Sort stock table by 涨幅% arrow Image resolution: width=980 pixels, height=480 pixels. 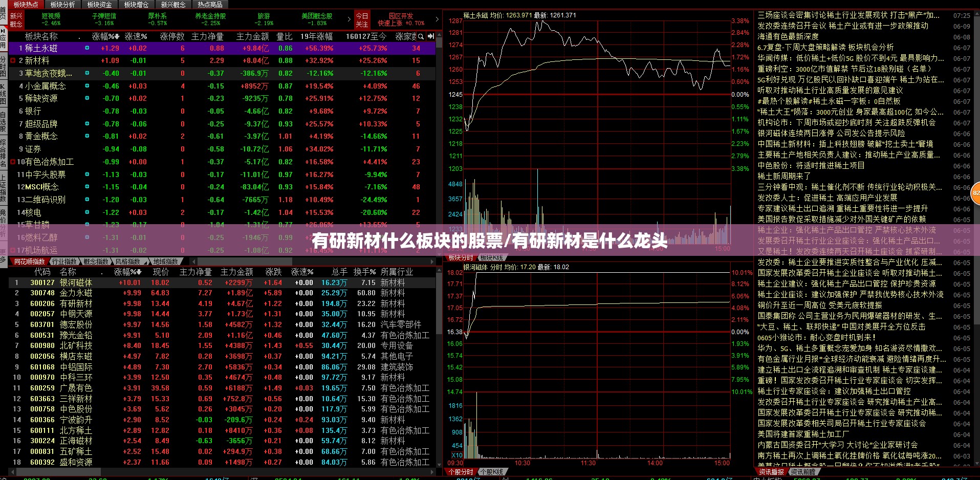point(139,272)
